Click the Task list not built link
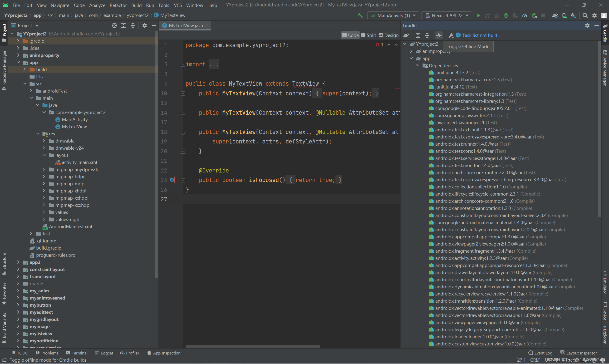609x364 pixels. [x=481, y=35]
